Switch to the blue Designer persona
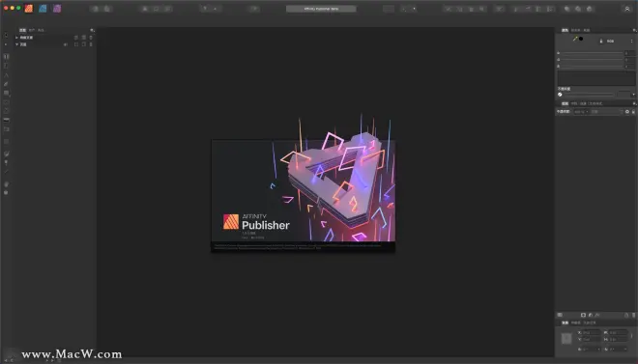This screenshot has height=364, width=638. click(x=43, y=8)
